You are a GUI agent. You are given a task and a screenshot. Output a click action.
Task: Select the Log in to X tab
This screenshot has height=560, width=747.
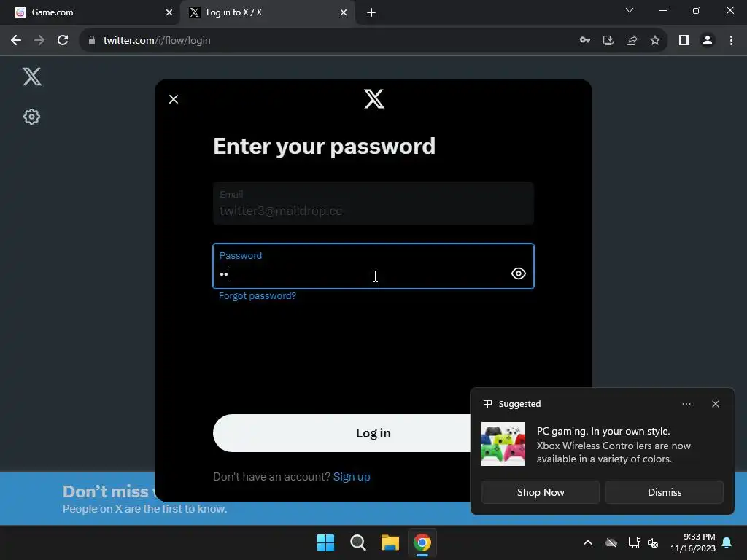(x=268, y=12)
